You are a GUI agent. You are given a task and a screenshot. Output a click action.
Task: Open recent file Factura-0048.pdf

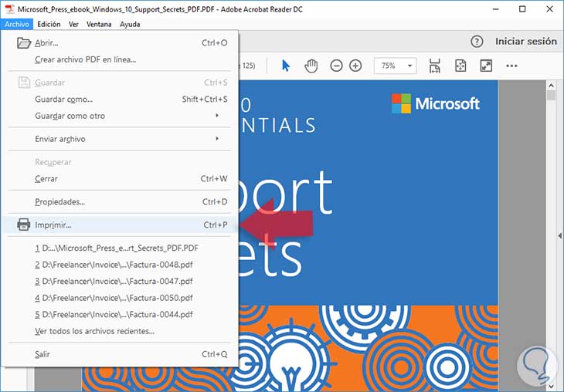click(114, 265)
